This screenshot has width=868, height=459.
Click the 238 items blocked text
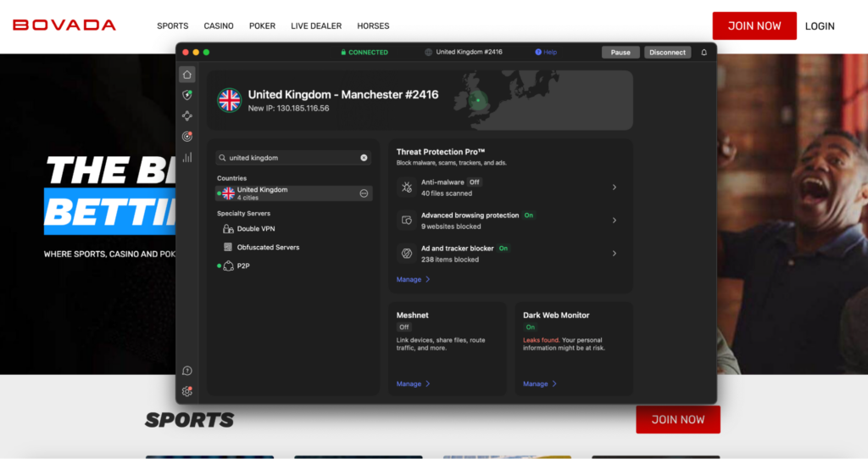point(450,260)
